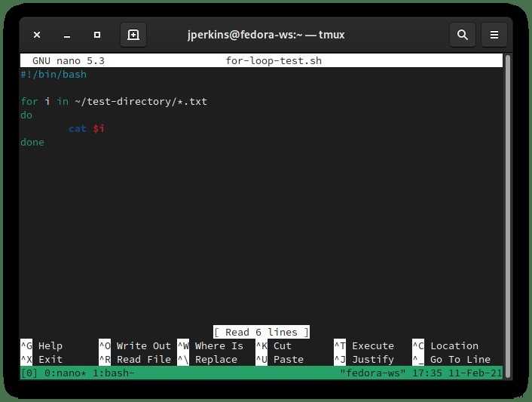The height and width of the screenshot is (402, 532).
Task: Open a new terminal tab
Action: pos(133,35)
